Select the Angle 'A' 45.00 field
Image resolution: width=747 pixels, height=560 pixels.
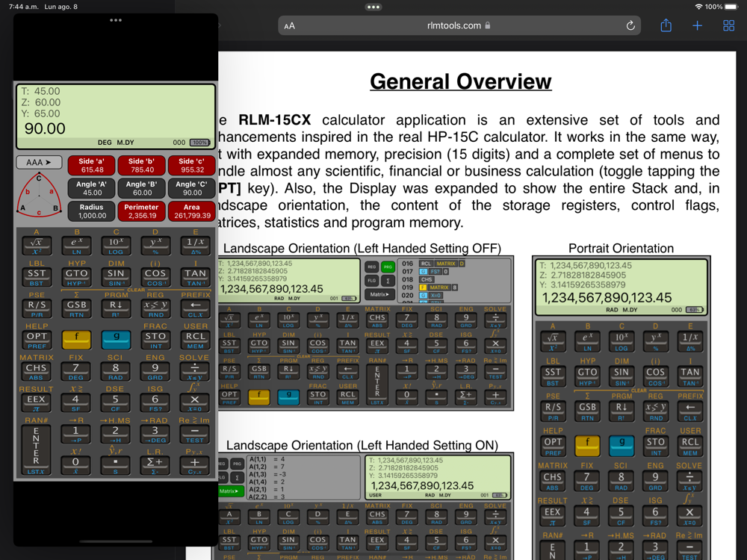coord(92,188)
